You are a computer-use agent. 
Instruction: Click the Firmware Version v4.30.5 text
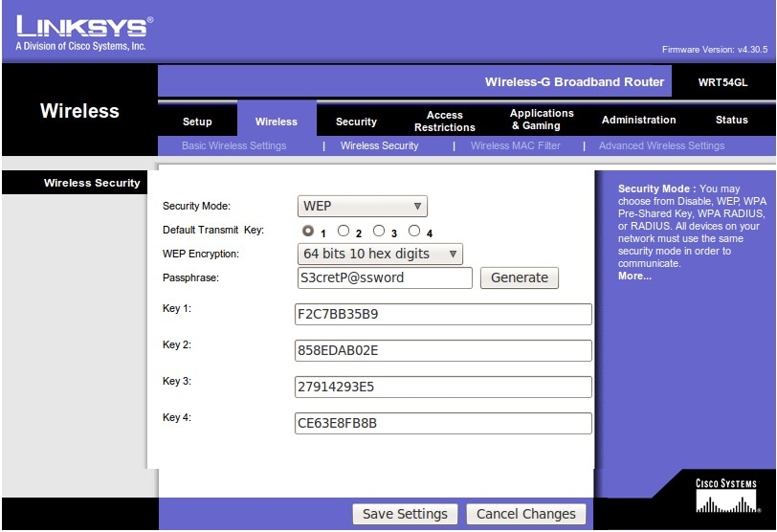click(x=715, y=50)
